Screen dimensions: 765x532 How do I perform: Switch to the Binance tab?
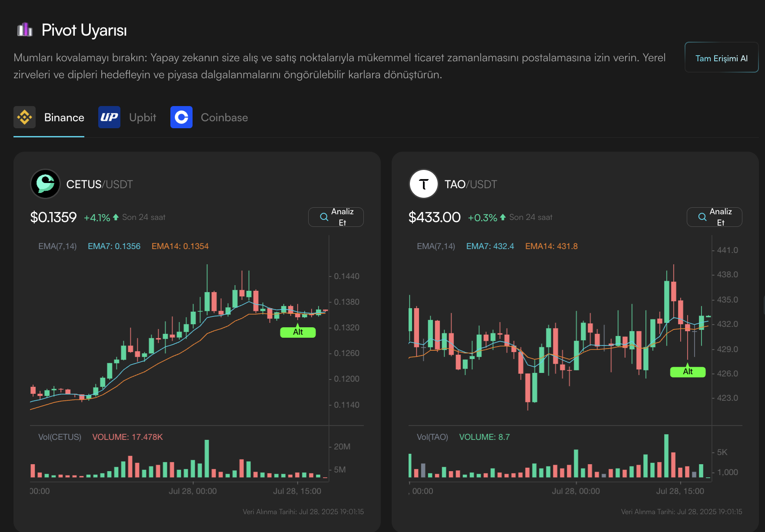(64, 118)
